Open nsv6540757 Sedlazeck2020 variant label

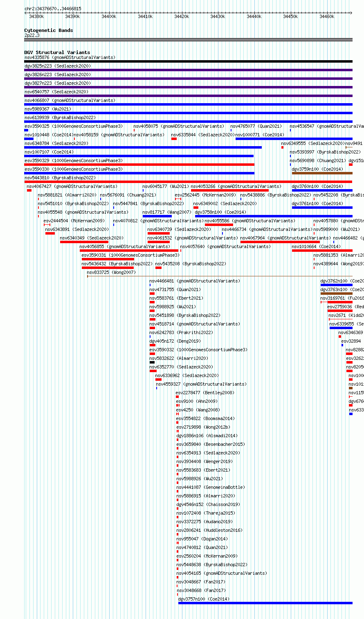pos(56,92)
